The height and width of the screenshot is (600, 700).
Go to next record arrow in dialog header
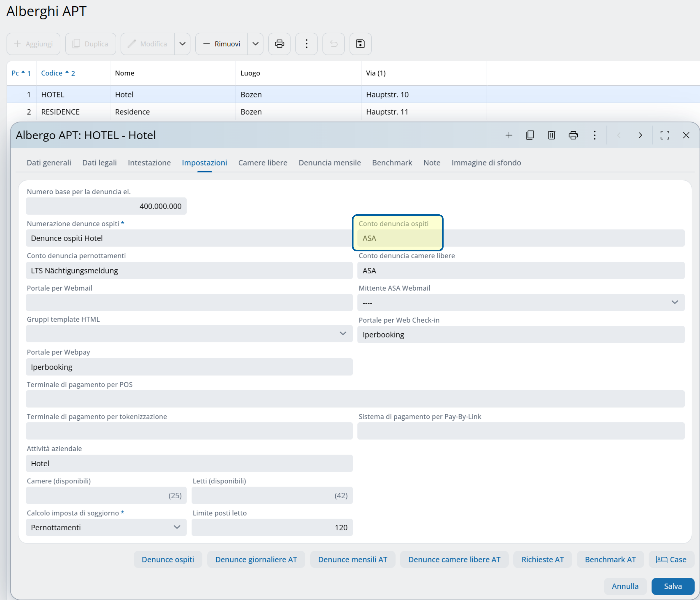pos(640,135)
